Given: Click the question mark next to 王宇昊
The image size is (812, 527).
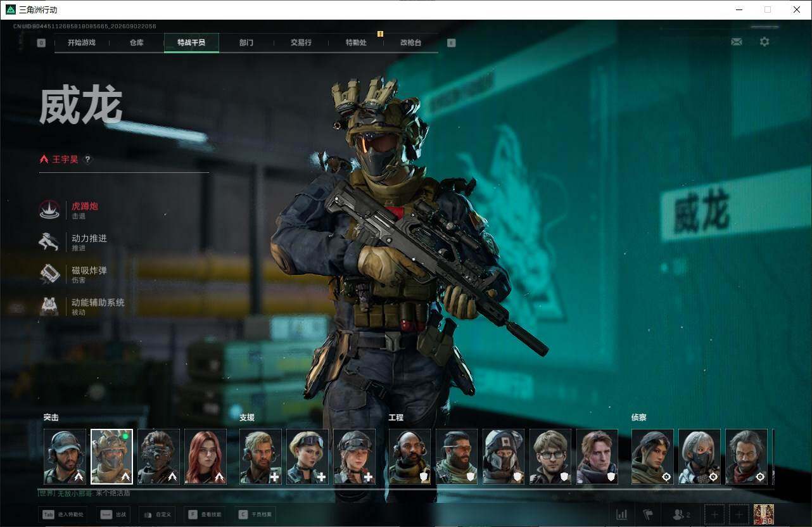Looking at the screenshot, I should point(88,160).
